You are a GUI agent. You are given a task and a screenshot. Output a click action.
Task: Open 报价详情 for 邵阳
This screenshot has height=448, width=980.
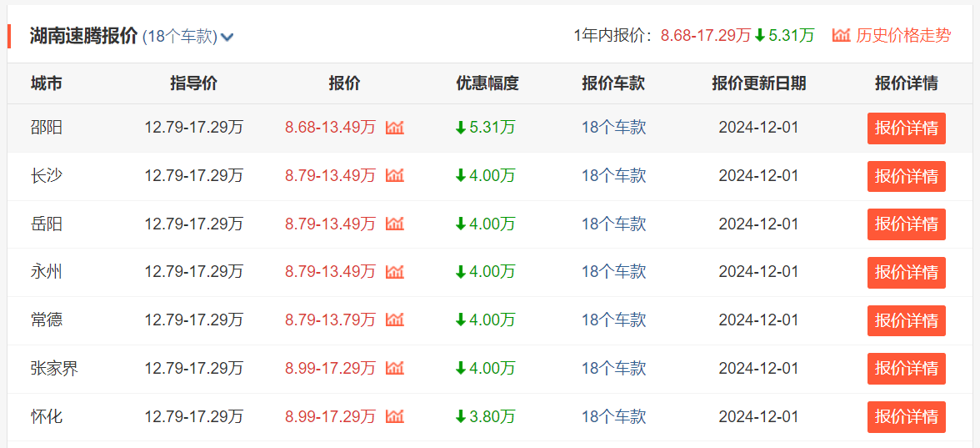pos(906,128)
